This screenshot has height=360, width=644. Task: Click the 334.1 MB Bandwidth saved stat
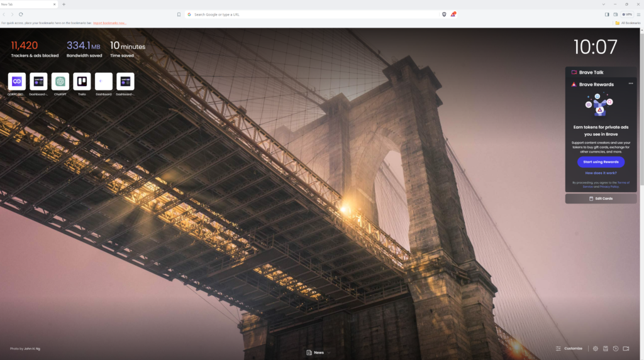84,49
